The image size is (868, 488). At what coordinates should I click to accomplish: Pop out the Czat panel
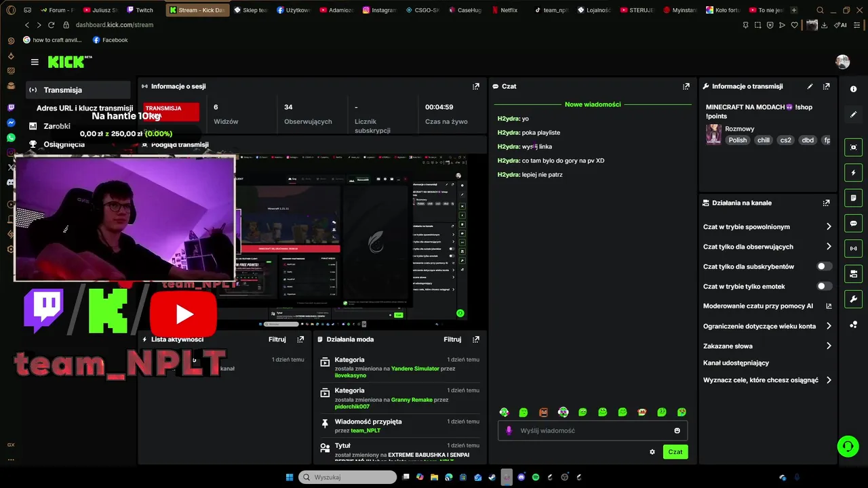coord(686,86)
